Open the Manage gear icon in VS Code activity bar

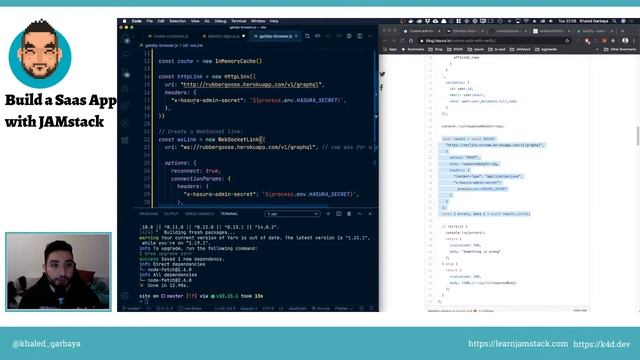pyautogui.click(x=125, y=296)
